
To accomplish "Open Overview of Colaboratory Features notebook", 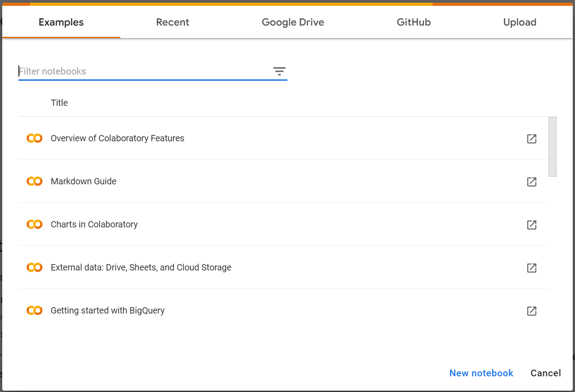I will [x=118, y=138].
